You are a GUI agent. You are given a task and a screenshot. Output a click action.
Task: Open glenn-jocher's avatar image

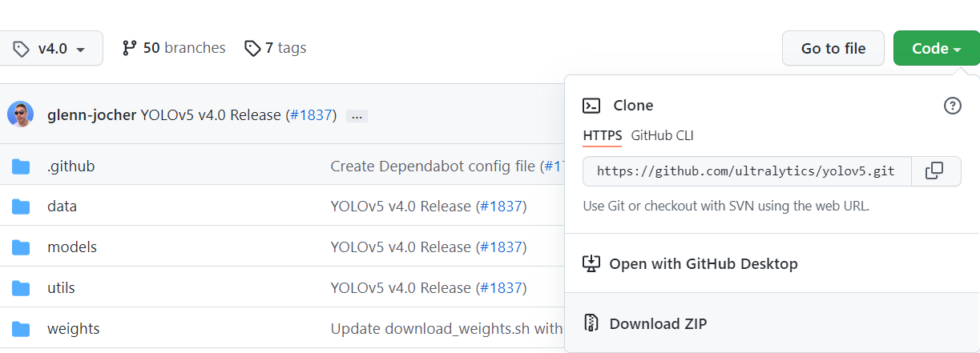coord(21,114)
